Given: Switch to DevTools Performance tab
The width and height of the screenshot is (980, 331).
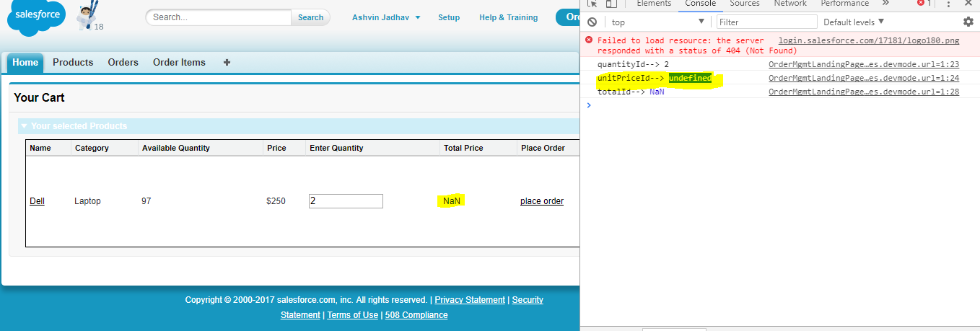Looking at the screenshot, I should 844,4.
